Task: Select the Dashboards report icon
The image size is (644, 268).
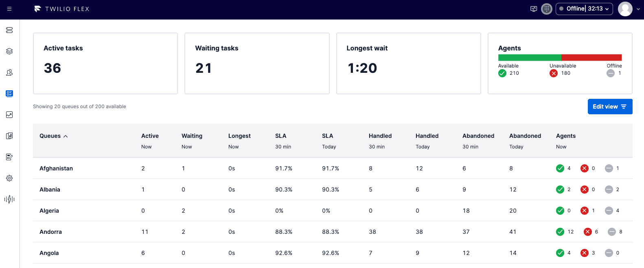Action: click(x=9, y=136)
